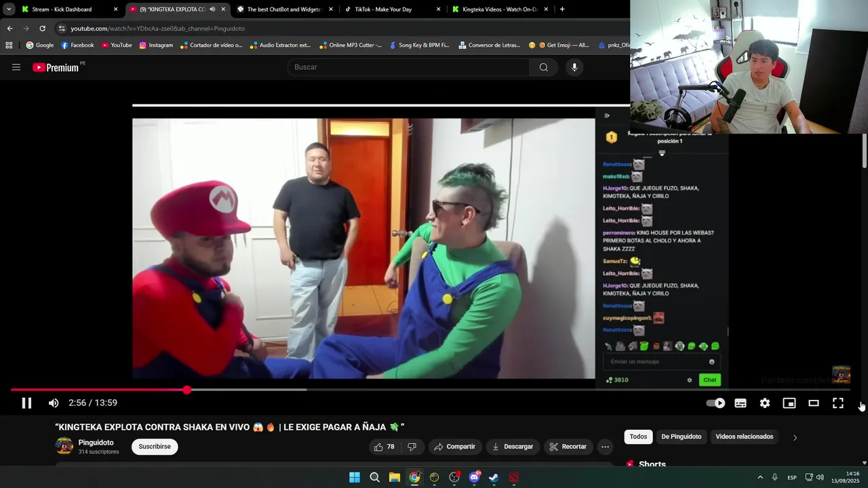This screenshot has width=868, height=488.
Task: Open the Conversor de Letras bookmark
Action: (489, 45)
